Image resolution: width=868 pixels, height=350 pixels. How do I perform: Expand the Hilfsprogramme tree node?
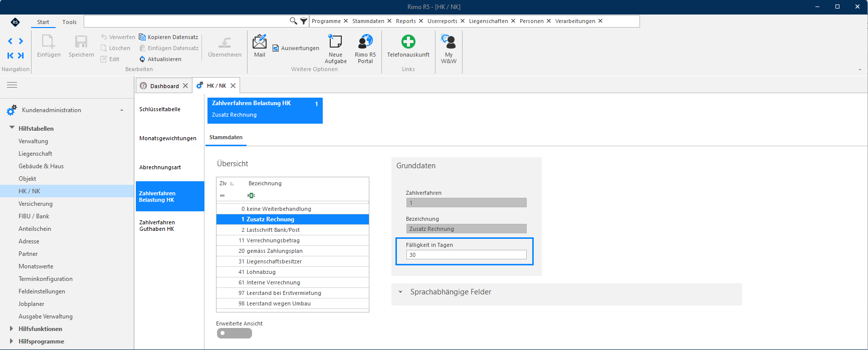tap(12, 341)
